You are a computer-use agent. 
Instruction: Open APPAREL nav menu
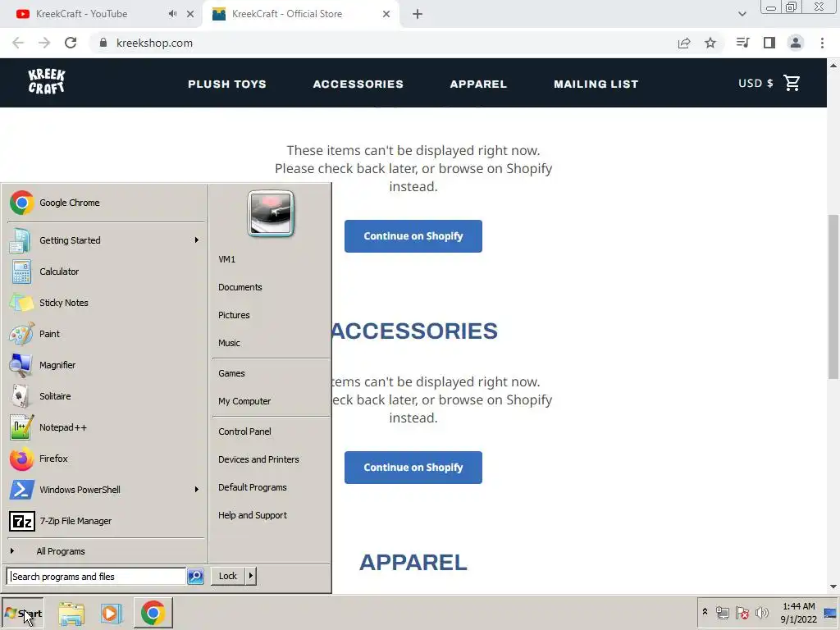click(478, 84)
